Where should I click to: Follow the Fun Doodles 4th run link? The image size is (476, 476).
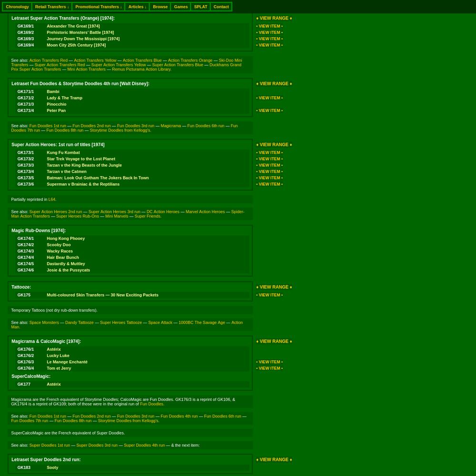coord(179,416)
